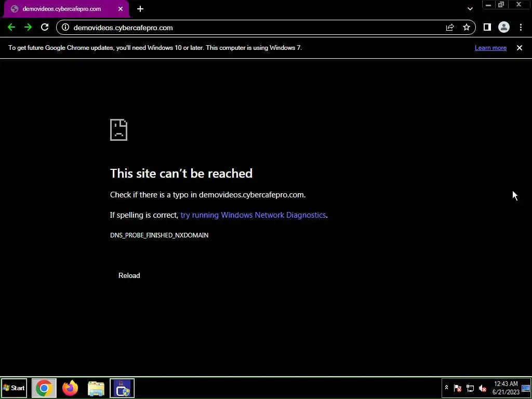Show hidden tray icons arrow
This screenshot has width=532, height=399.
point(446,388)
